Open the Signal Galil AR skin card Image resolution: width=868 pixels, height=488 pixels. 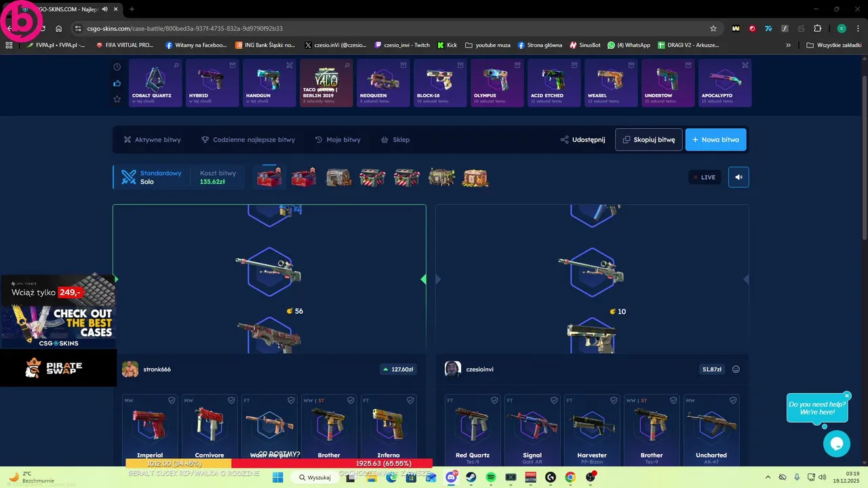click(532, 430)
